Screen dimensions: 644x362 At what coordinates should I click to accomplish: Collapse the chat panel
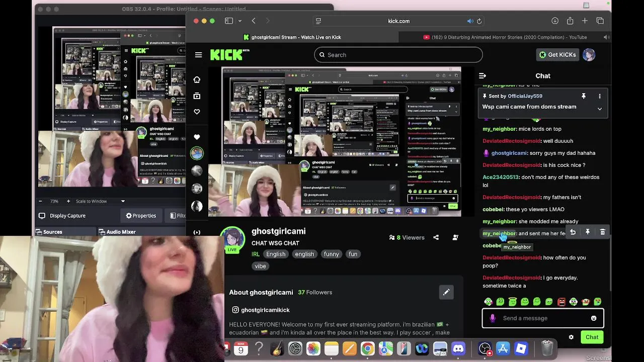(x=482, y=75)
